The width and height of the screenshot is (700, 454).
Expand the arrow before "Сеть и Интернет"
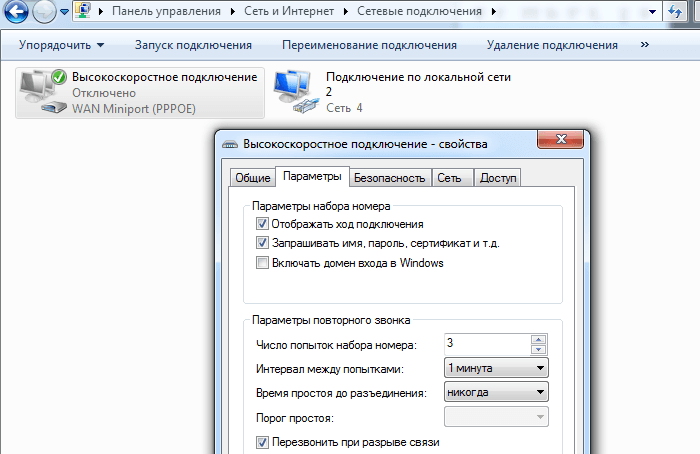click(x=233, y=12)
